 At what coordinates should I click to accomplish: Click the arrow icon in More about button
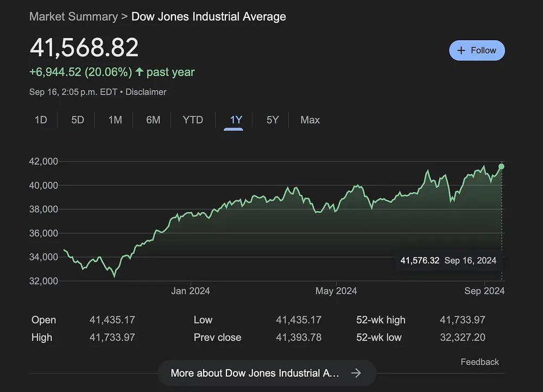[x=356, y=373]
